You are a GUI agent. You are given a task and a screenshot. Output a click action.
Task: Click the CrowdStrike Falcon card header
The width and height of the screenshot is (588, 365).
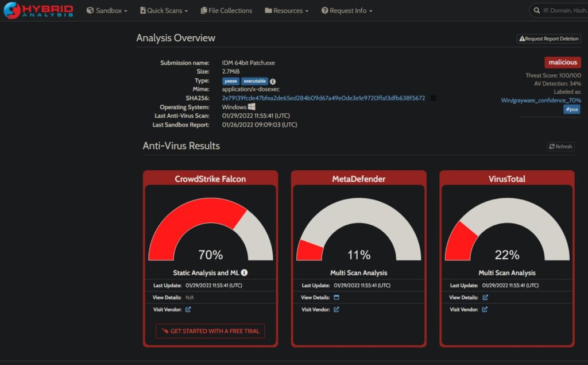point(210,179)
